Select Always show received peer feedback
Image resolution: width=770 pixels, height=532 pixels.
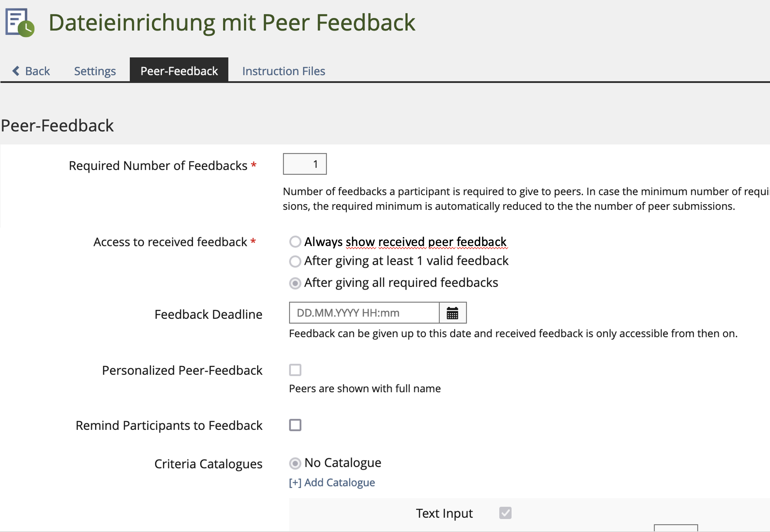click(x=295, y=242)
